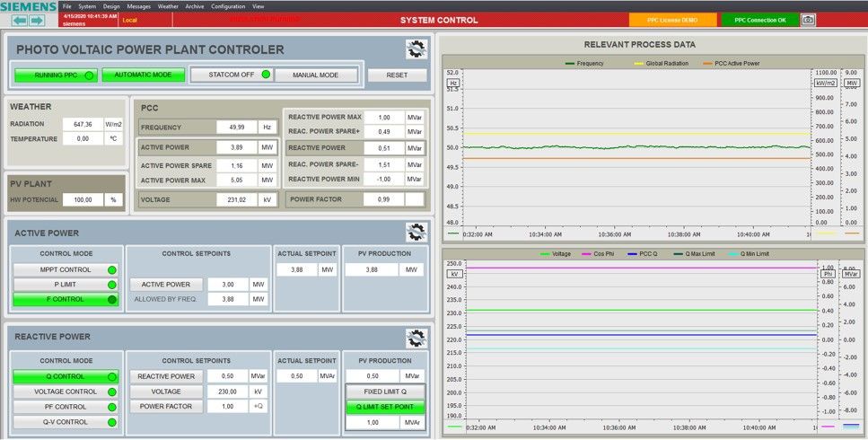This screenshot has width=868, height=440.
Task: Click the forward navigation arrow icon
Action: (x=37, y=21)
